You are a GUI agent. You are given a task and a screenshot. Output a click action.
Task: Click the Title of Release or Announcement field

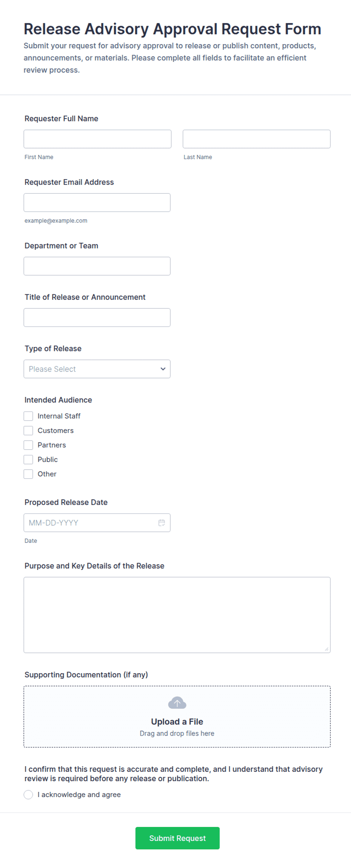pyautogui.click(x=97, y=317)
